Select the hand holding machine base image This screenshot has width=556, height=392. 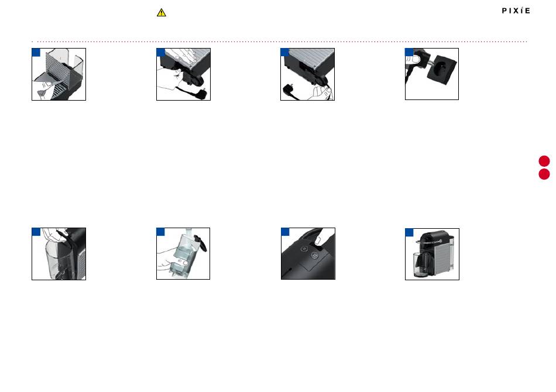[183, 74]
